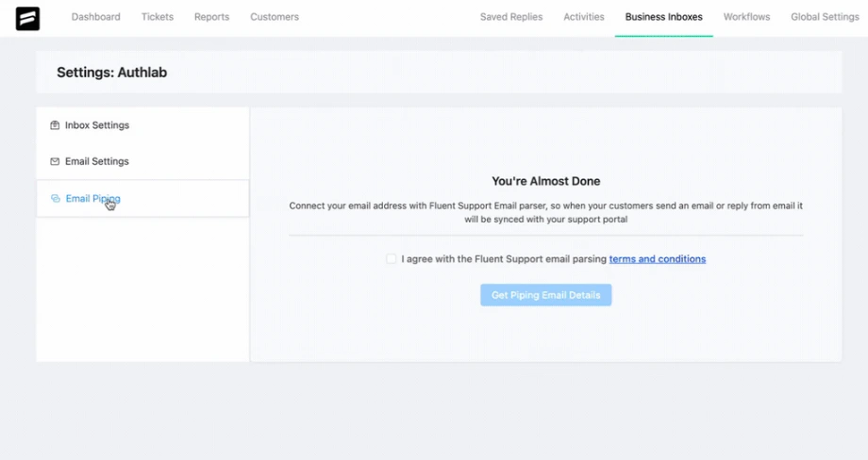Image resolution: width=868 pixels, height=460 pixels.
Task: Open Saved Replies in top navigation
Action: pyautogui.click(x=511, y=17)
